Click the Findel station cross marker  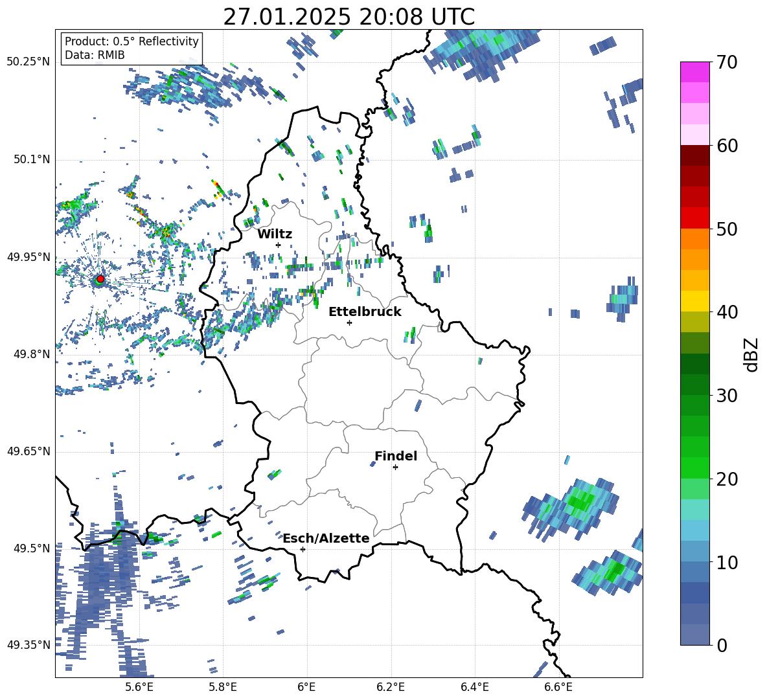pyautogui.click(x=395, y=468)
